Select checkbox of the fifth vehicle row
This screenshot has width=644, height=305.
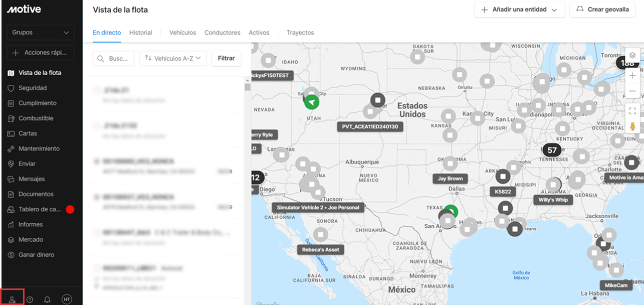point(96,233)
